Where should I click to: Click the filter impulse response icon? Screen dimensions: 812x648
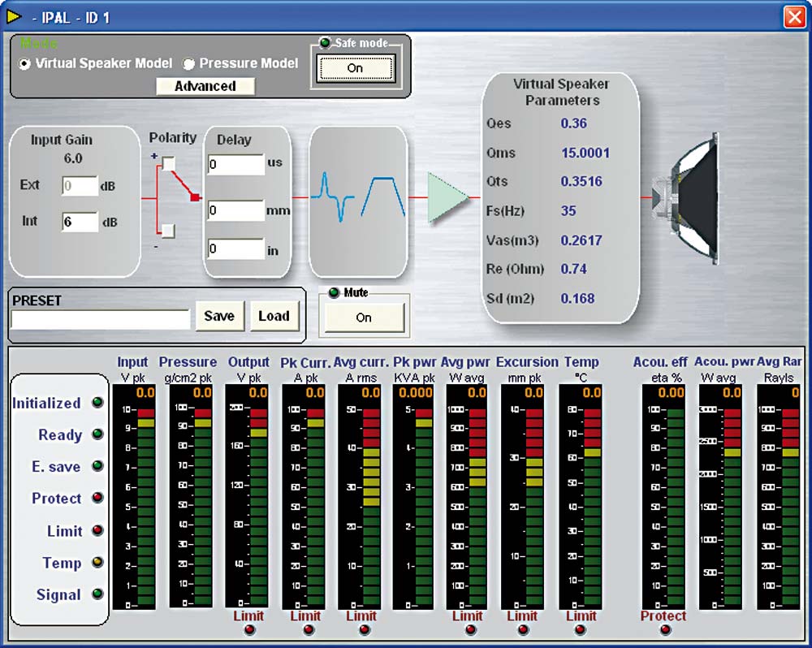(332, 197)
